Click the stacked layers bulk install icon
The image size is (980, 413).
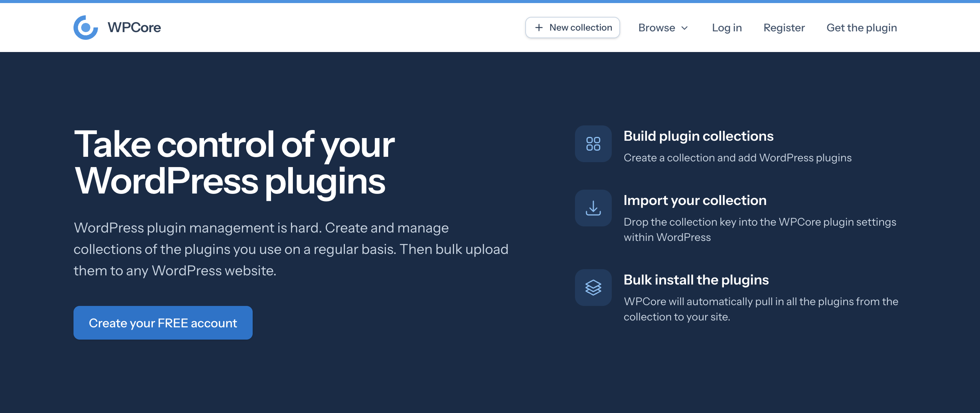[593, 288]
